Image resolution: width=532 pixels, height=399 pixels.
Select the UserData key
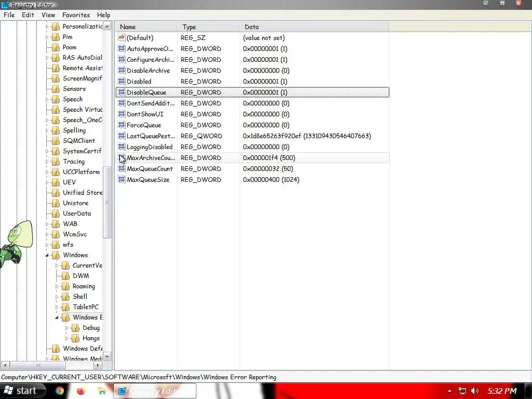[x=77, y=214]
